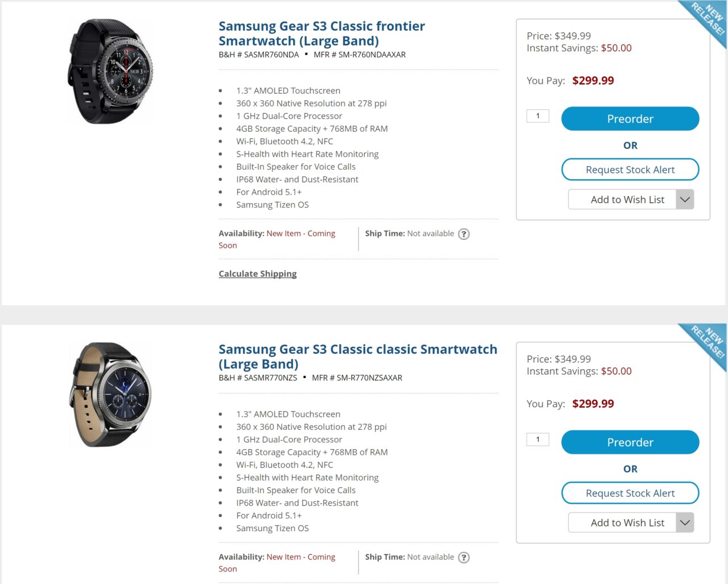Open Samsung Gear S3 Classic classic title link
This screenshot has height=584, width=728.
coord(358,357)
